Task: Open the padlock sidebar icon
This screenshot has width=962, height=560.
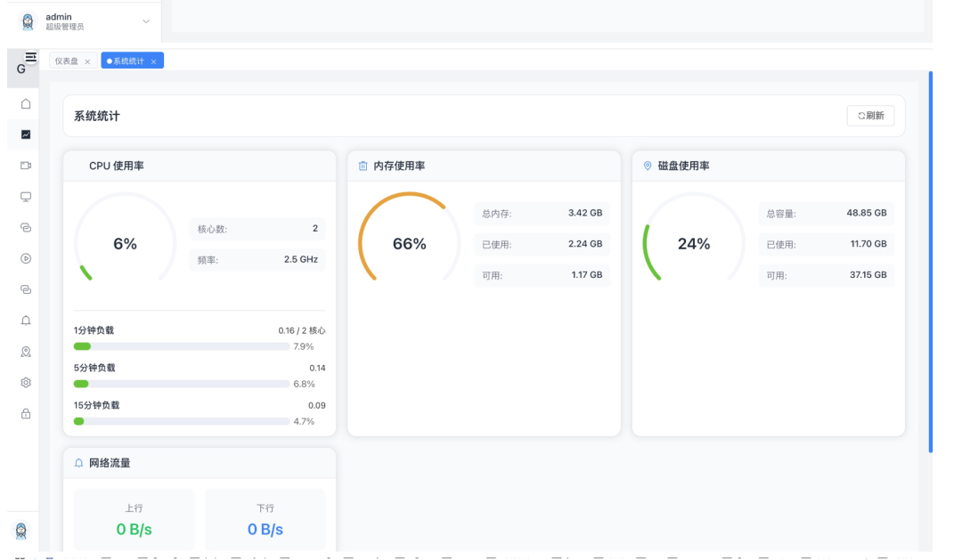Action: 26,413
